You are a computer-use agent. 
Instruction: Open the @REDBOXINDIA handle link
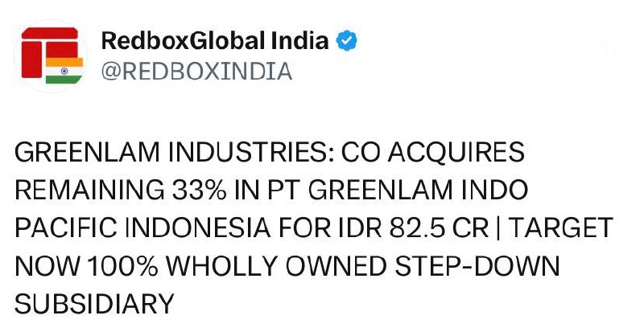pos(195,72)
